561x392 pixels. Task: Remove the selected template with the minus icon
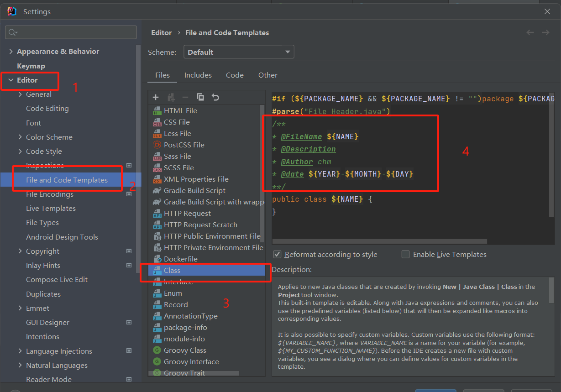click(185, 97)
